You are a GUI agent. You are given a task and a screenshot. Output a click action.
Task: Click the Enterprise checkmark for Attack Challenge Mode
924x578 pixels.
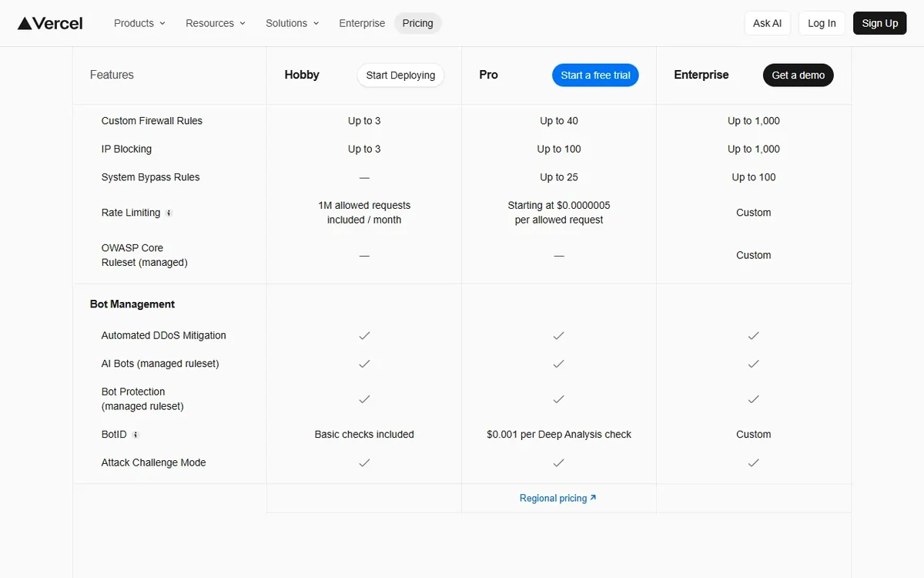coord(754,462)
